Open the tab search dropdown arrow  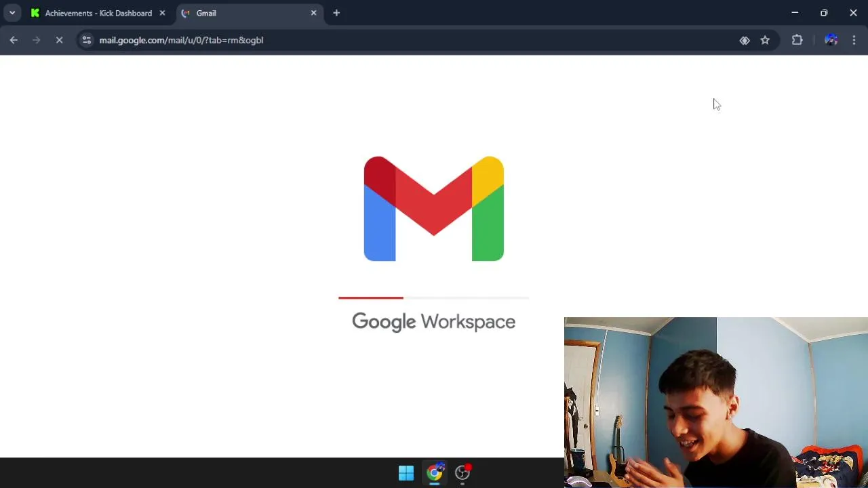(12, 13)
